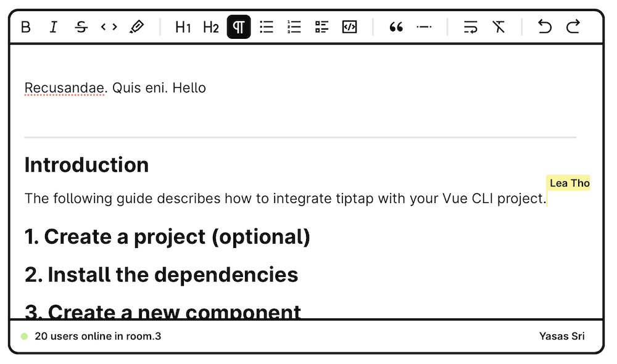Toggle the highlight marker
Screen dimensions: 617x364
[137, 27]
